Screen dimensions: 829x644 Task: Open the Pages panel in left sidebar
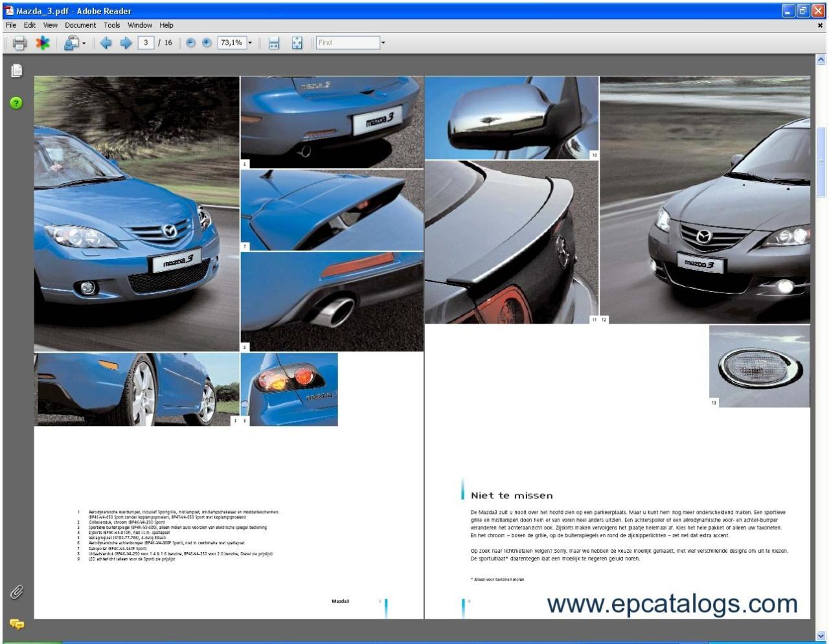(17, 71)
